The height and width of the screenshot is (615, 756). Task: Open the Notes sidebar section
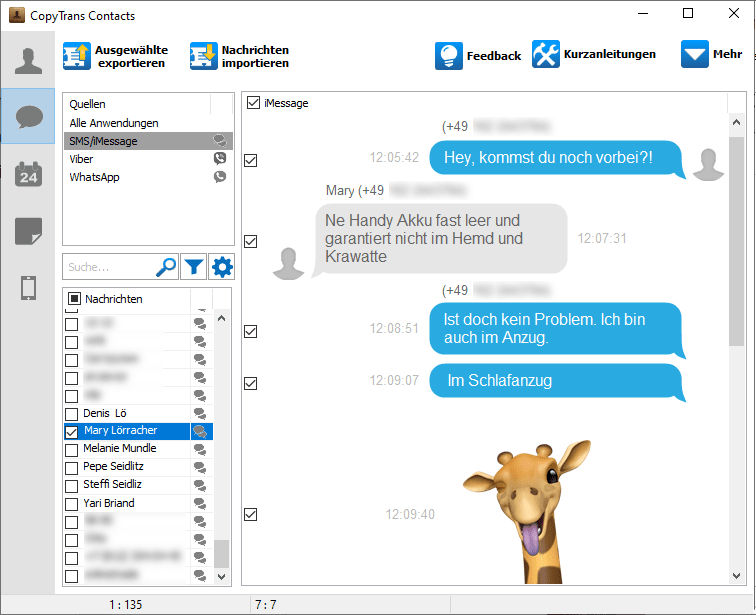pyautogui.click(x=28, y=231)
